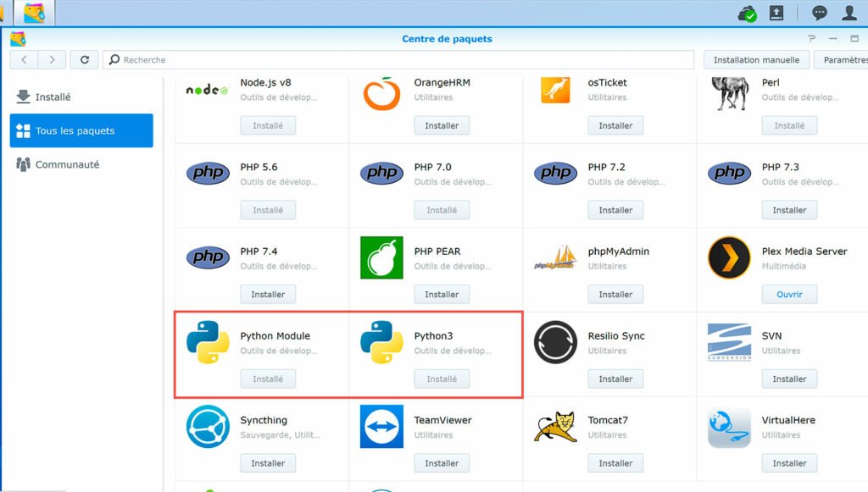The image size is (868, 492).
Task: Open the notifications speech bubble icon
Action: (x=820, y=14)
